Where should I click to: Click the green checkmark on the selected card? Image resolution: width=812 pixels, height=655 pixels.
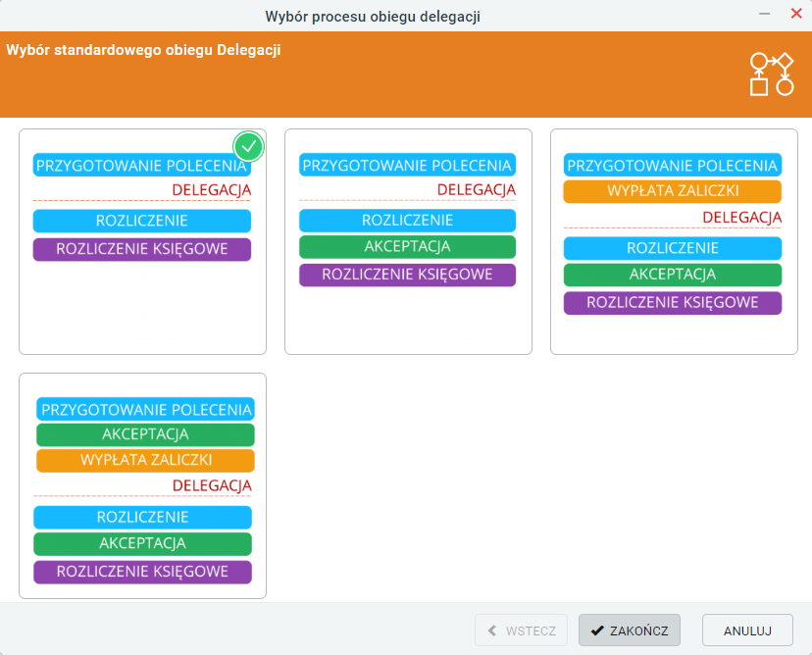(x=248, y=146)
